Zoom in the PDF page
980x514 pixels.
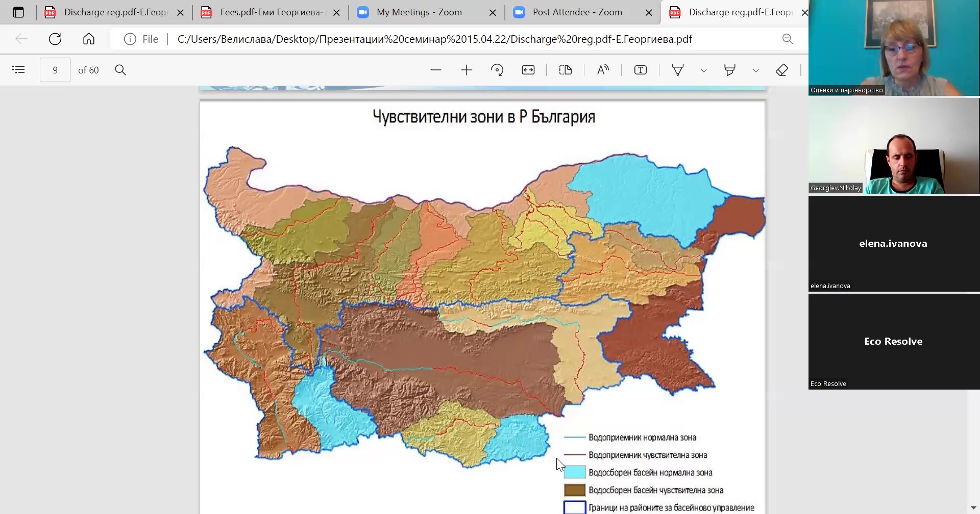[x=466, y=70]
